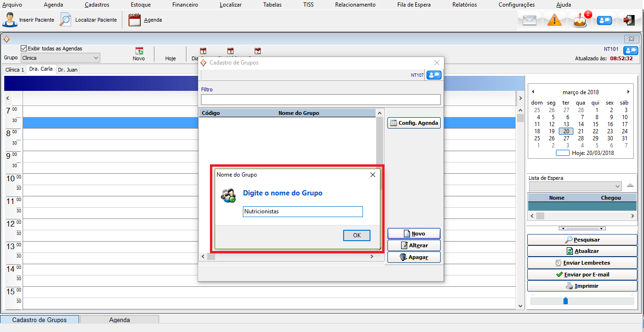Expand the Grupo Clinica dropdown
Viewport: 644px width, 332px height.
tap(96, 58)
